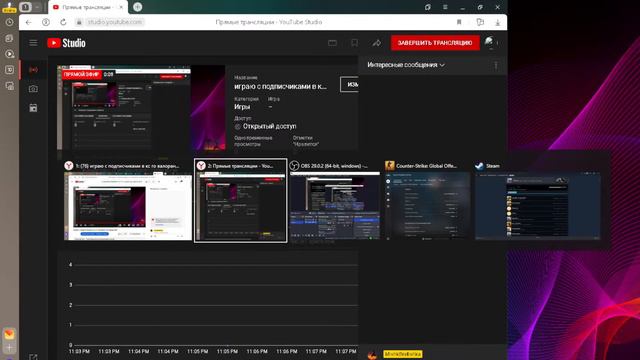Image resolution: width=640 pixels, height=360 pixels.
Task: Click the page title text in address bar
Action: (x=269, y=22)
